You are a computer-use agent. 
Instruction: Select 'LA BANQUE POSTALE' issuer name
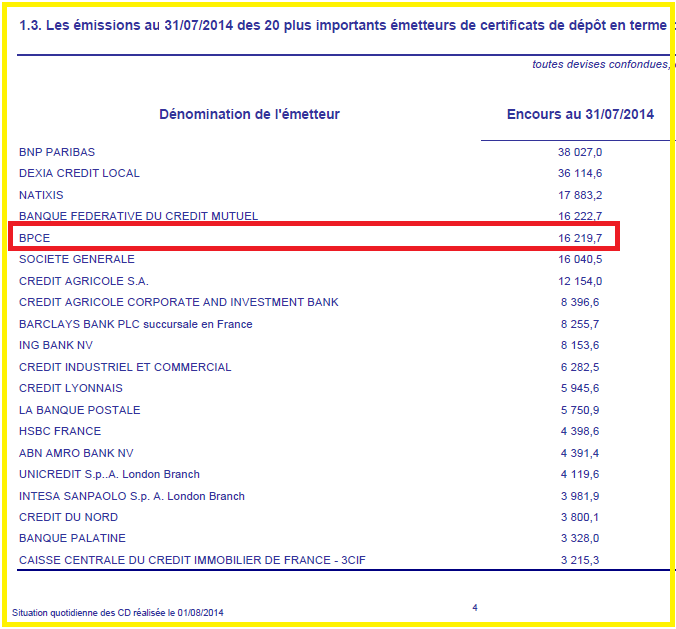[80, 410]
